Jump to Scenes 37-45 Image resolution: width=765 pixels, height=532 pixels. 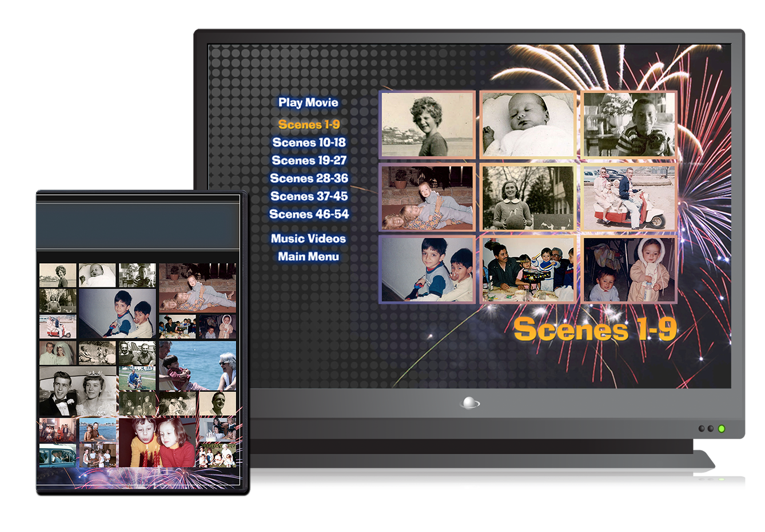coord(309,197)
